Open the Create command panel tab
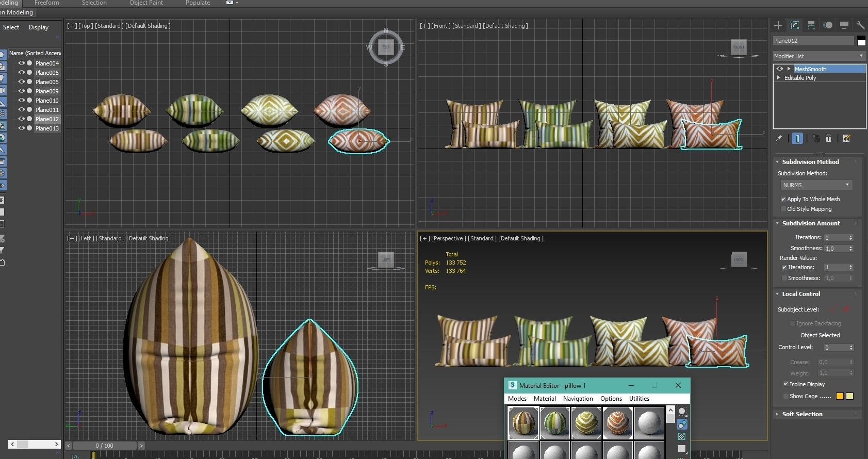Screen dimensions: 868x459 778,25
